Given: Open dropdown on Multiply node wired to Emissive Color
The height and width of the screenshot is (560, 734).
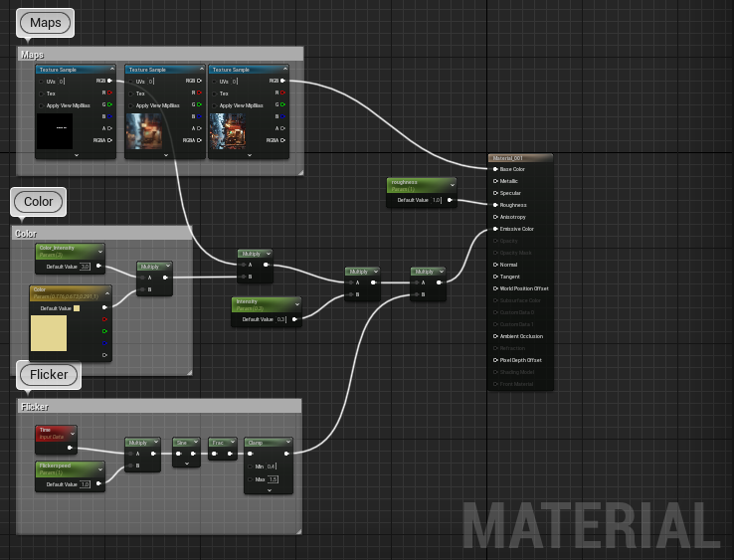Looking at the screenshot, I should coord(441,272).
